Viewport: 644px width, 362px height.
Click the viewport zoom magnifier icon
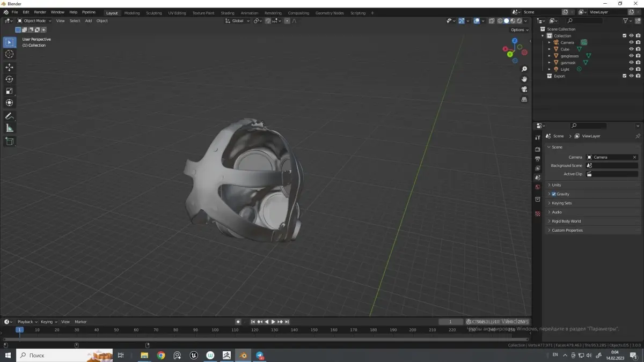click(x=524, y=69)
